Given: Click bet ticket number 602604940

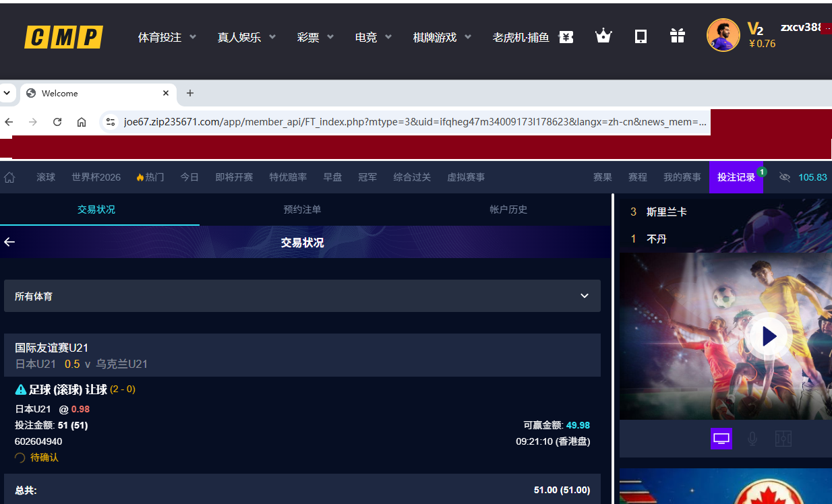Looking at the screenshot, I should click(38, 441).
